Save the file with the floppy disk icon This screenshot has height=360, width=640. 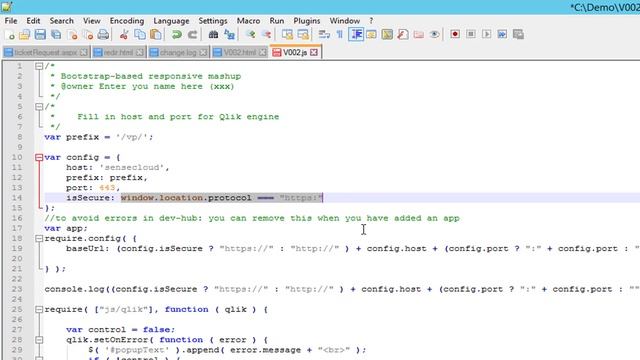(x=40, y=35)
